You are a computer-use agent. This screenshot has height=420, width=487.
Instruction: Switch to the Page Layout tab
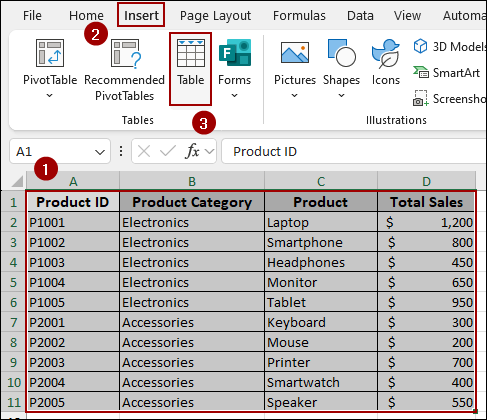215,16
